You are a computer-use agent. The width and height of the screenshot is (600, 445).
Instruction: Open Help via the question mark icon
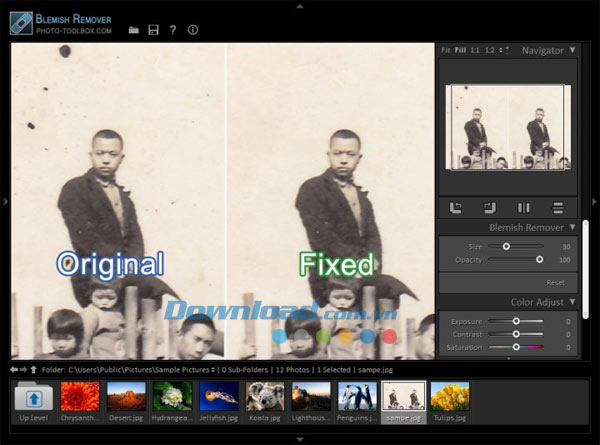coord(173,30)
